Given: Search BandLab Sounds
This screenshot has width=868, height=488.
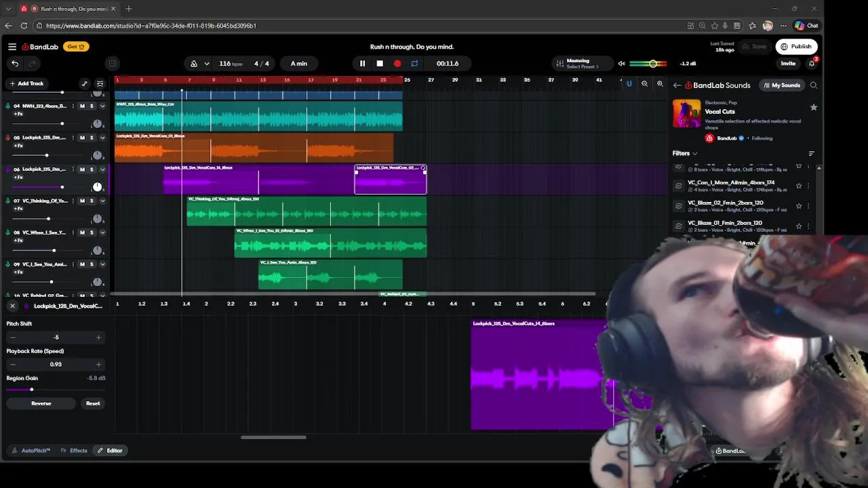Looking at the screenshot, I should coord(814,85).
